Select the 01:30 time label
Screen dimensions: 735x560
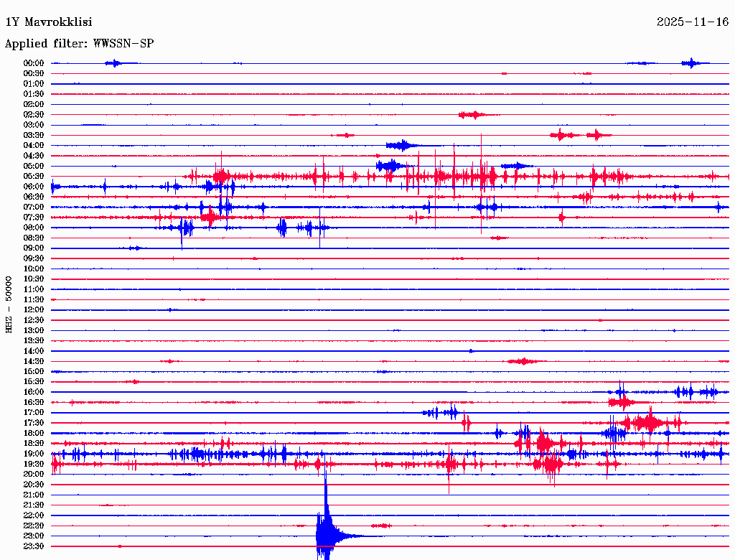click(34, 94)
